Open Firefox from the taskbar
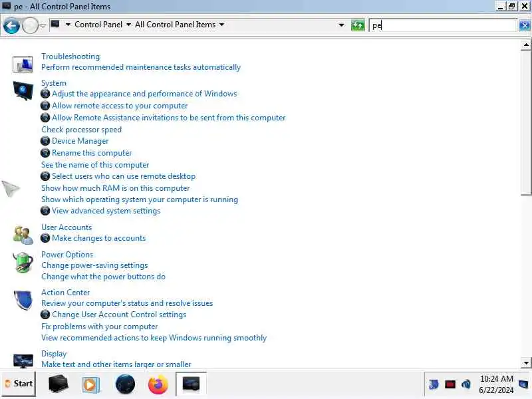Screen dimensions: 532x399 pos(158,384)
